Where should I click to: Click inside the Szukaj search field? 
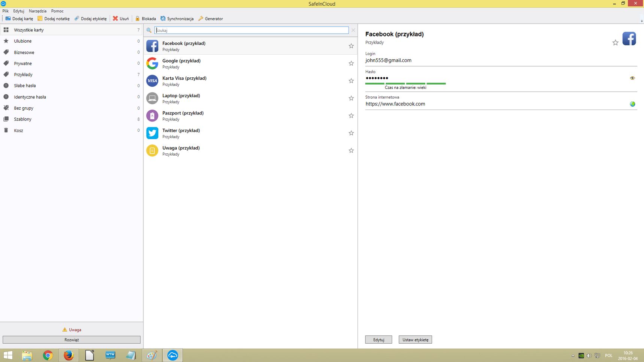click(252, 30)
